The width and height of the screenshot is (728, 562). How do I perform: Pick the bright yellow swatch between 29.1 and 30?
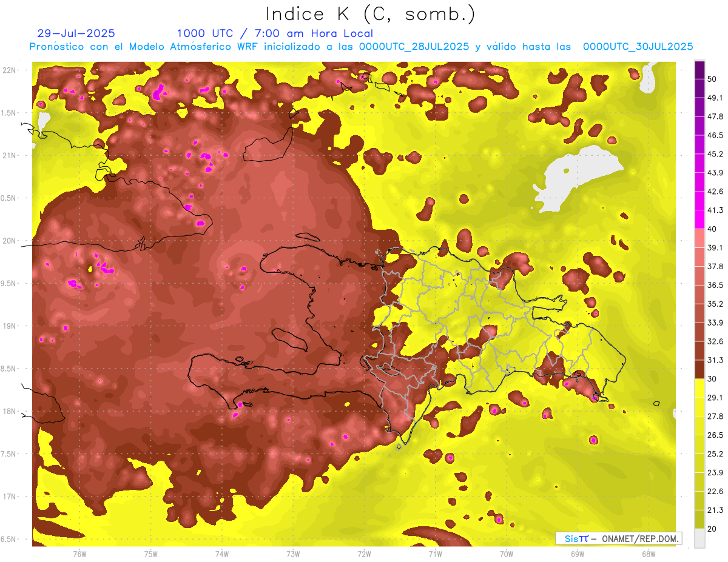(x=699, y=388)
